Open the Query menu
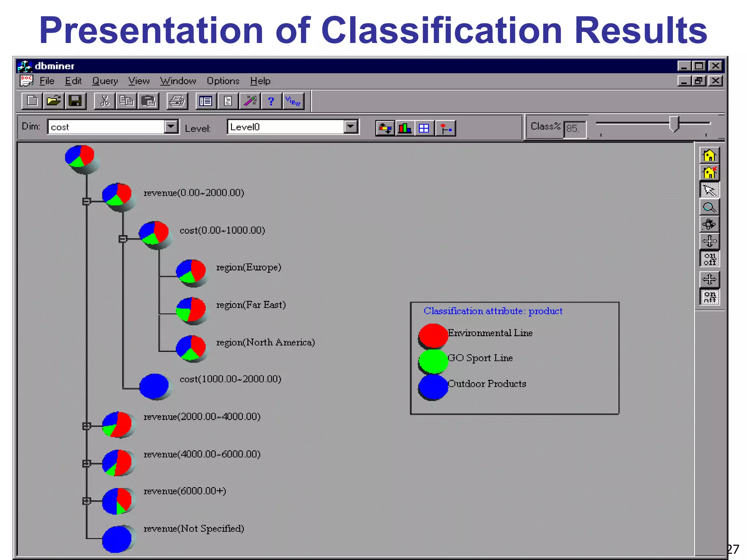 (105, 81)
